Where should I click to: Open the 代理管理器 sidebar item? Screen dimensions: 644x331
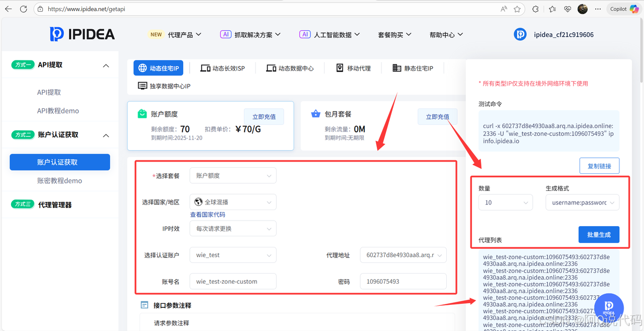point(55,205)
